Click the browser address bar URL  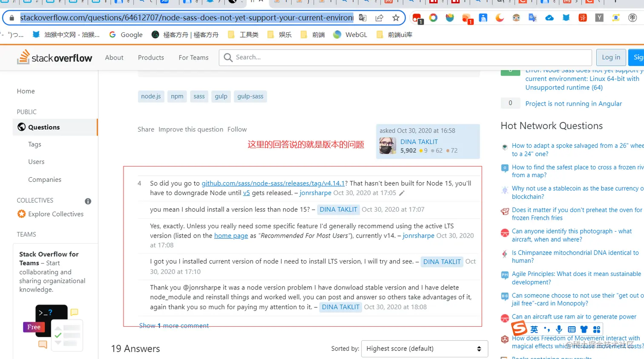(x=187, y=18)
